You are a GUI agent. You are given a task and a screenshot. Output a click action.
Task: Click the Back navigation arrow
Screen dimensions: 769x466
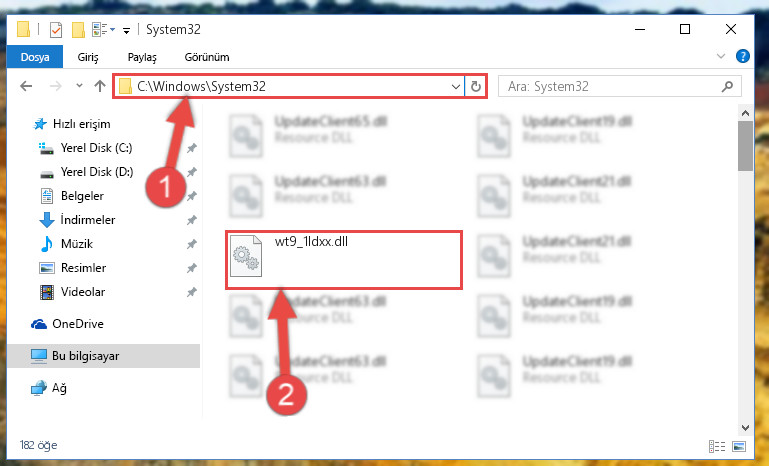[26, 86]
